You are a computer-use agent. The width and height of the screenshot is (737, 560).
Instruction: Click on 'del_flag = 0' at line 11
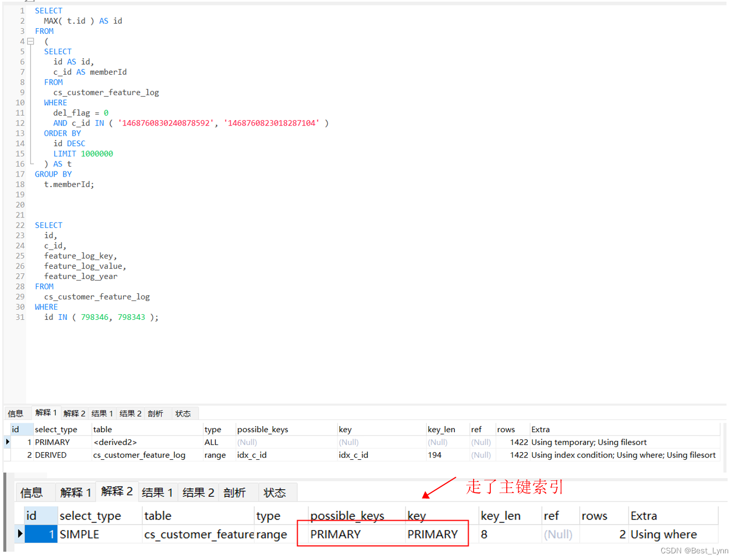81,113
